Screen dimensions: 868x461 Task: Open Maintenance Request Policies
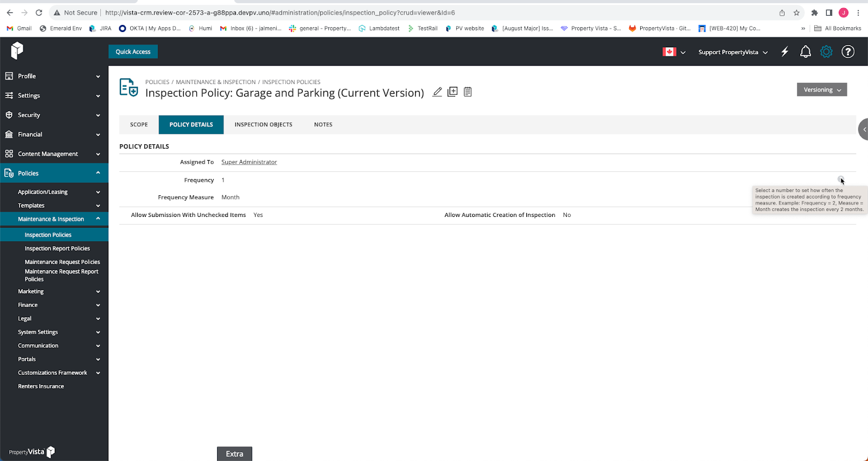(62, 262)
